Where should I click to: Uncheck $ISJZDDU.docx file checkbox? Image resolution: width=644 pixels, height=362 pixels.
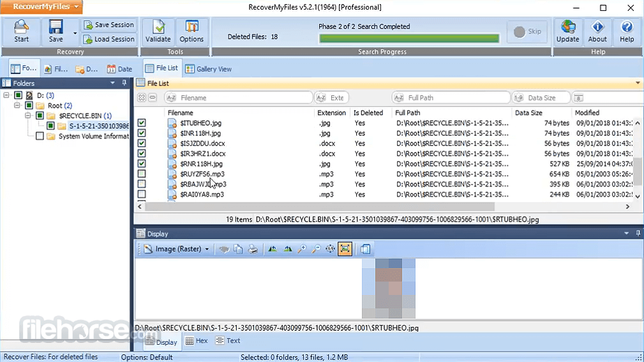[x=142, y=143]
